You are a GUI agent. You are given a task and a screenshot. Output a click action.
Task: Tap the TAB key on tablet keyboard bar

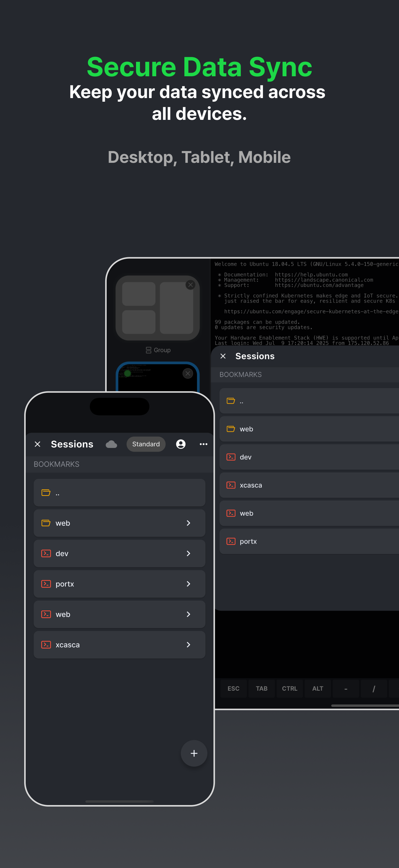tap(261, 689)
